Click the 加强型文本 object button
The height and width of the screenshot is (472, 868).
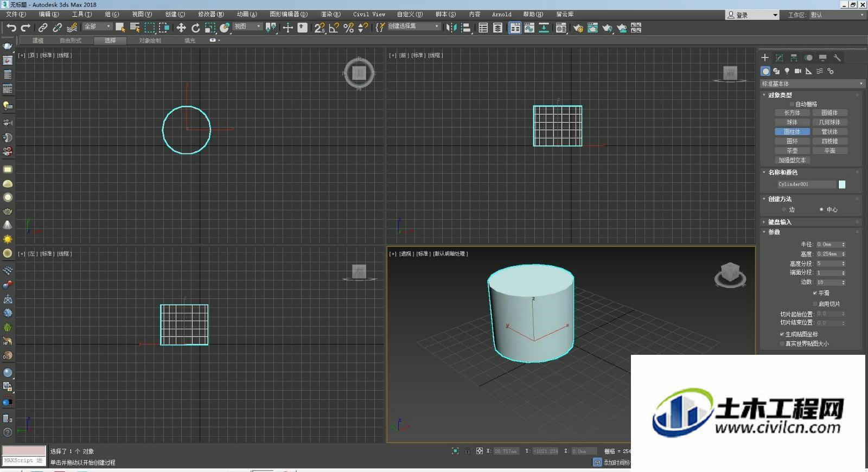pyautogui.click(x=792, y=160)
